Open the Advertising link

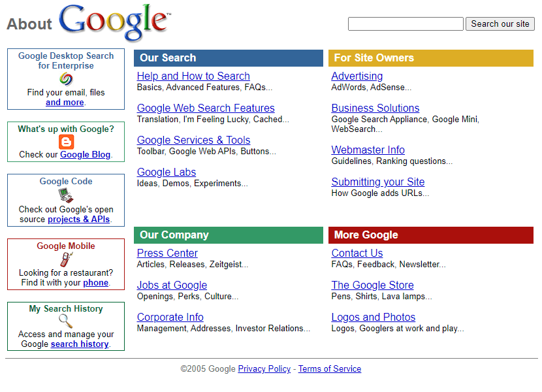(x=357, y=76)
